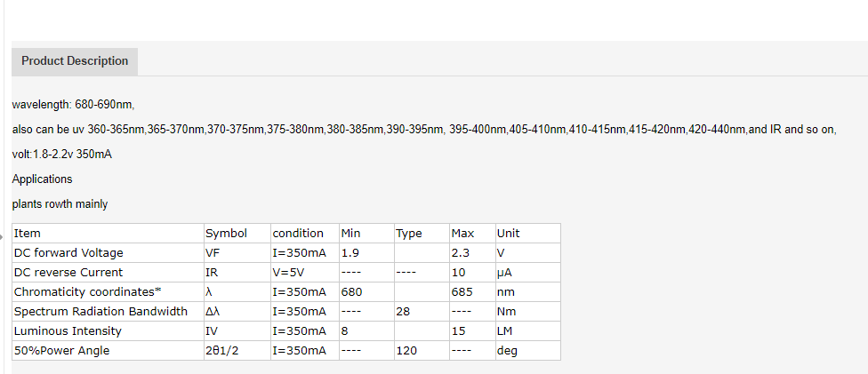Image resolution: width=868 pixels, height=374 pixels.
Task: Click the Spectrum Radiation Bandwidth cell
Action: (x=108, y=312)
